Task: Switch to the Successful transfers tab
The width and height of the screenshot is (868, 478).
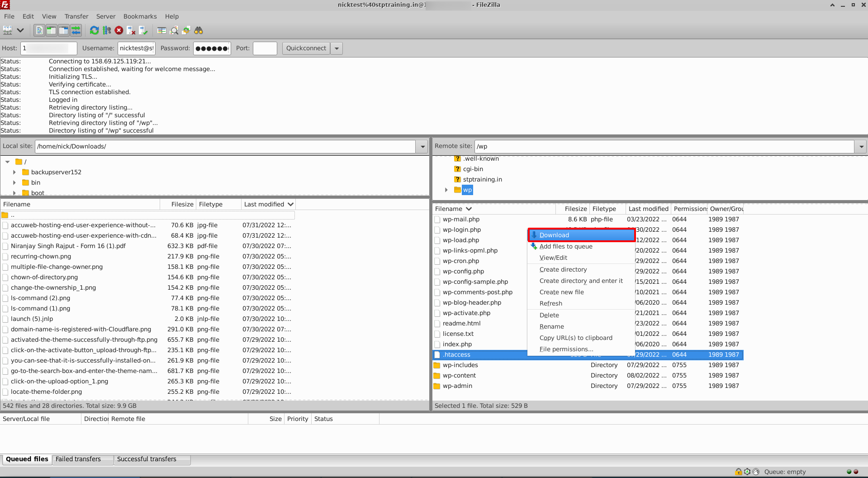Action: [x=152, y=459]
